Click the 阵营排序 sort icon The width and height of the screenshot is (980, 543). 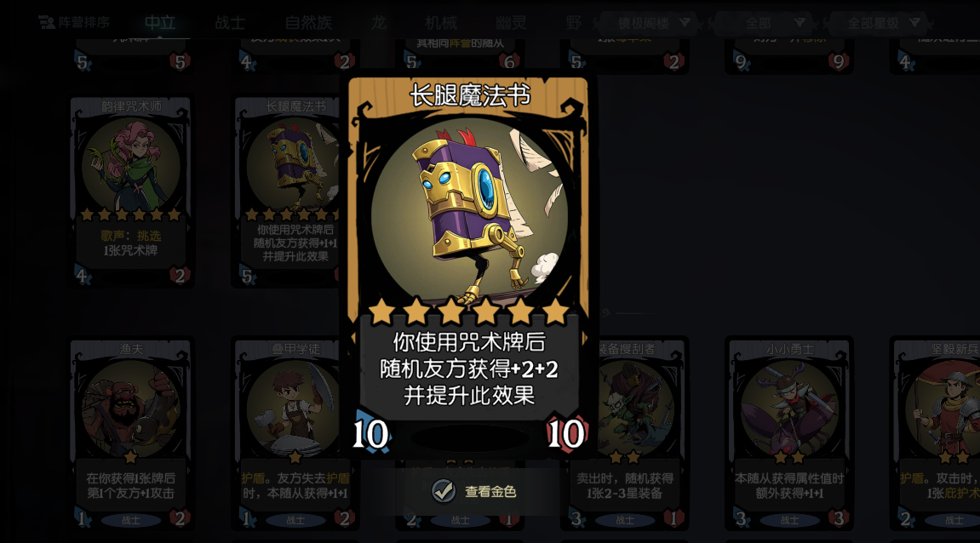(x=46, y=22)
